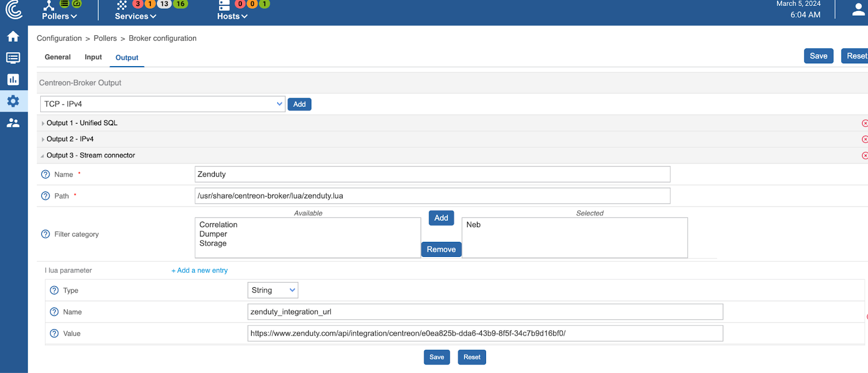The image size is (868, 373).
Task: Click the orange warning services count 1
Action: (150, 4)
